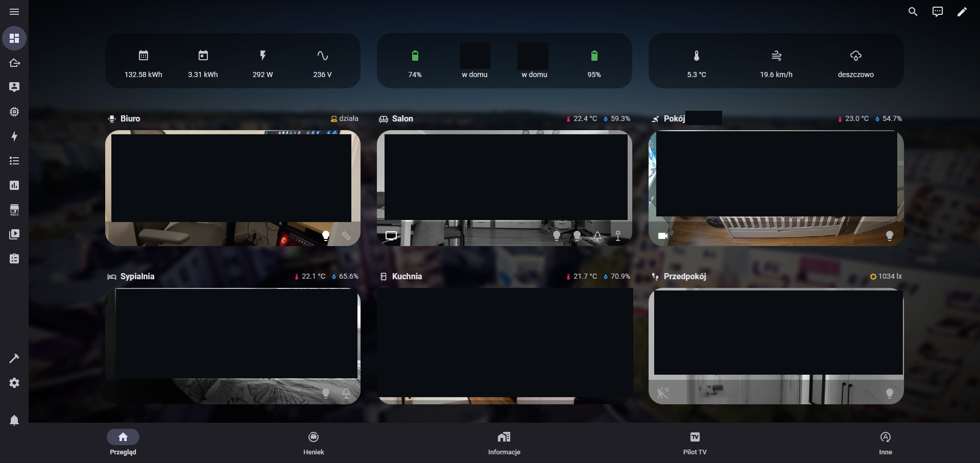Viewport: 980px width, 463px height.
Task: Open the person badge sidebar panel
Action: pos(14,87)
